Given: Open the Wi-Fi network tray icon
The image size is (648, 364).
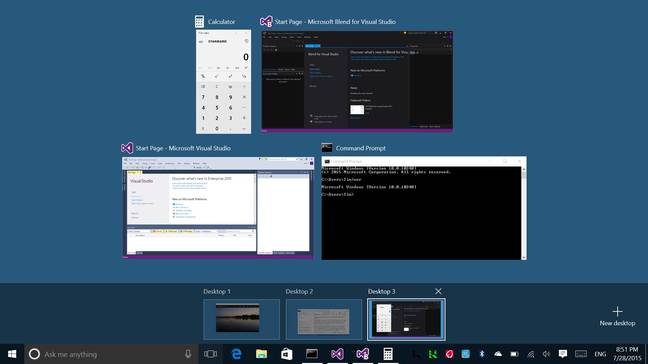Looking at the screenshot, I should click(531, 354).
